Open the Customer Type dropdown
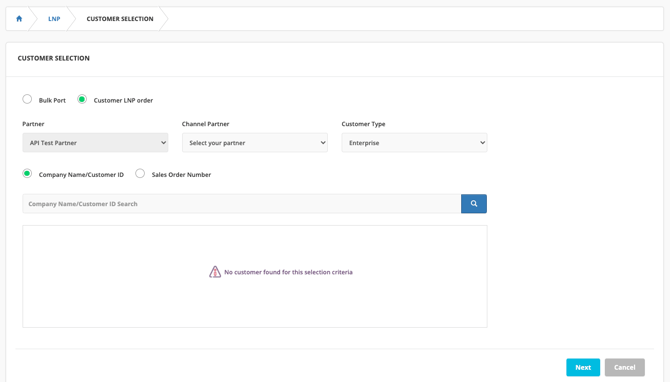Viewport: 670px width, 382px height. click(x=414, y=143)
